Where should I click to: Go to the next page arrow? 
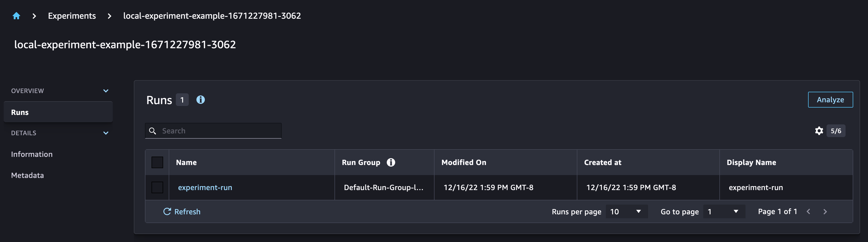(825, 212)
